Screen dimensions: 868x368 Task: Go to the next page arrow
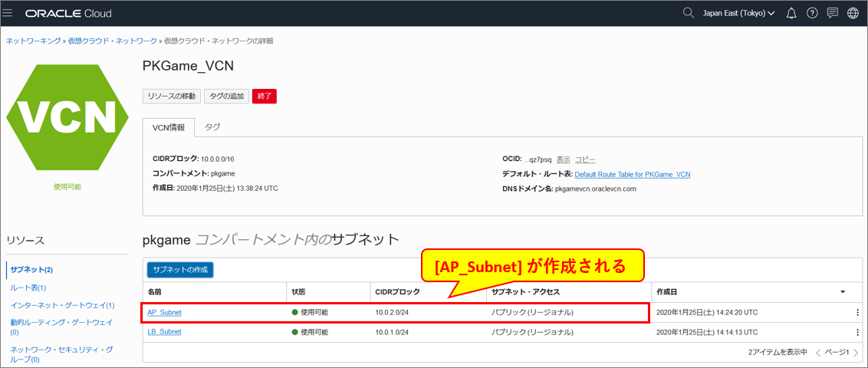pos(856,353)
